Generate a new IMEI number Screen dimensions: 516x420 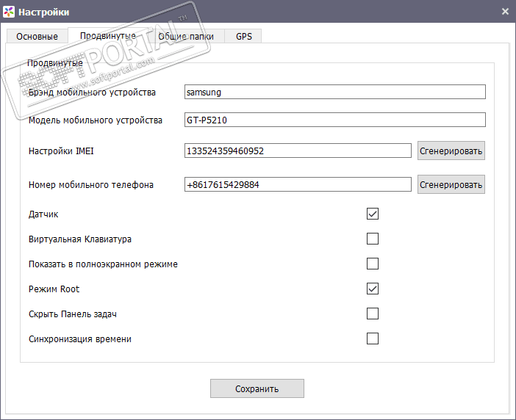451,151
